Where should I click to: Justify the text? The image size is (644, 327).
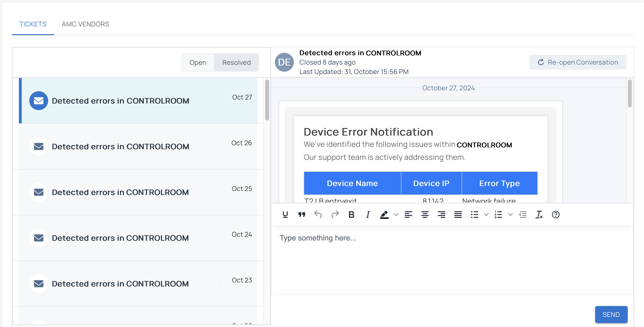(458, 215)
